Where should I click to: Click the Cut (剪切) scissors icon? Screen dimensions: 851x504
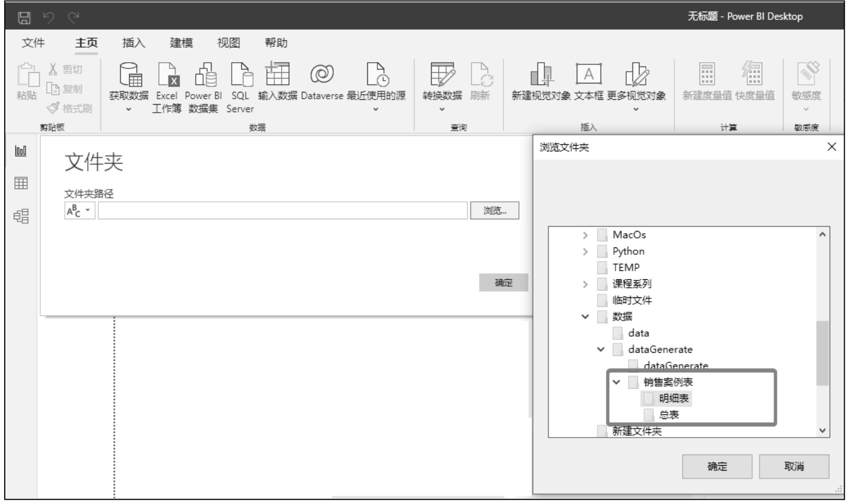pyautogui.click(x=53, y=69)
